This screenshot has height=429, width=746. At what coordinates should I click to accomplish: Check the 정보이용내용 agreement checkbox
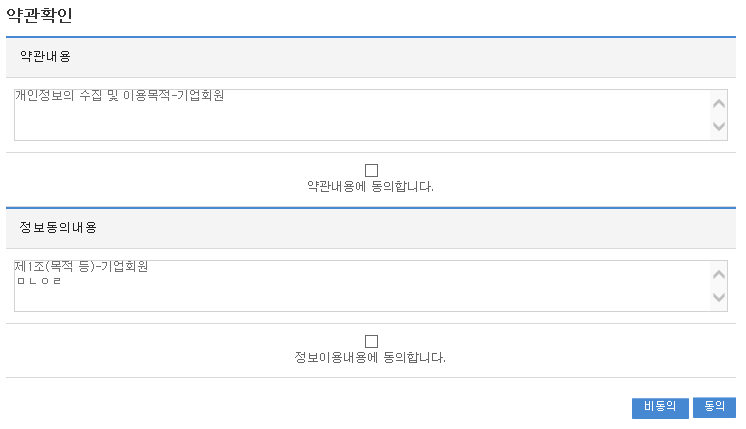[x=371, y=341]
